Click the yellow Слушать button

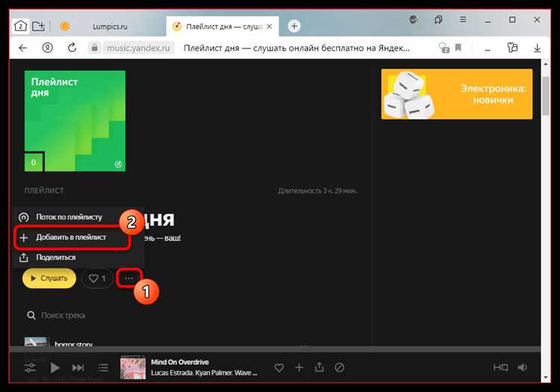(49, 278)
